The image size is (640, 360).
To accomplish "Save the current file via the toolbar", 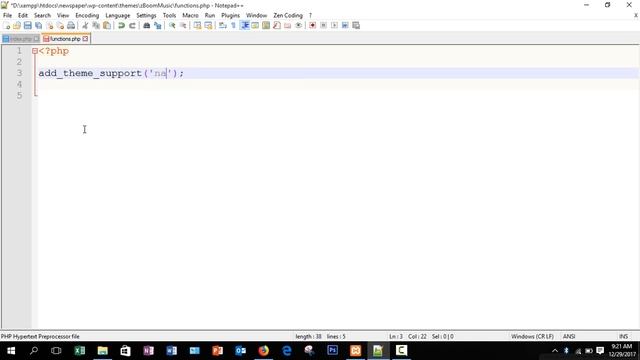I will [x=28, y=26].
